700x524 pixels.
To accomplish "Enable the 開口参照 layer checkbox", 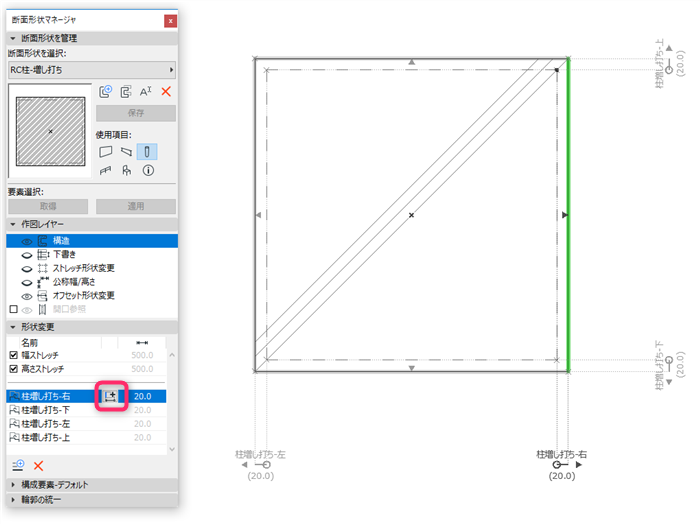I will [x=13, y=309].
